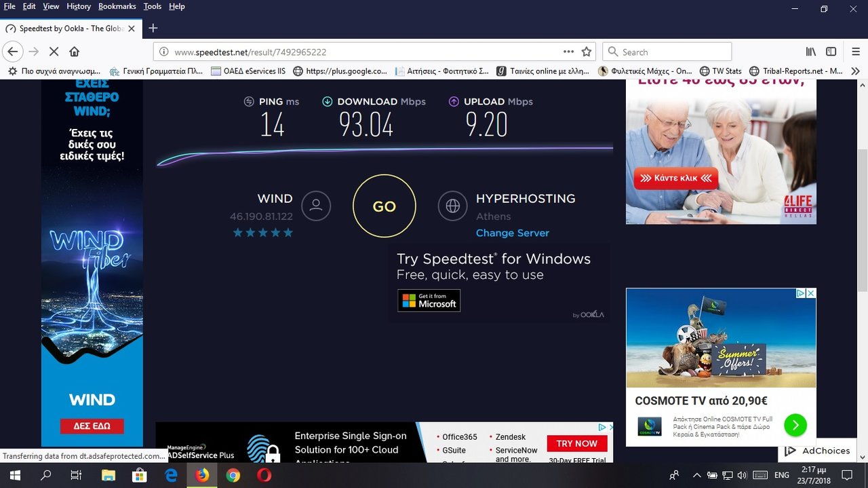
Task: Open File Explorer from taskbar
Action: click(109, 475)
